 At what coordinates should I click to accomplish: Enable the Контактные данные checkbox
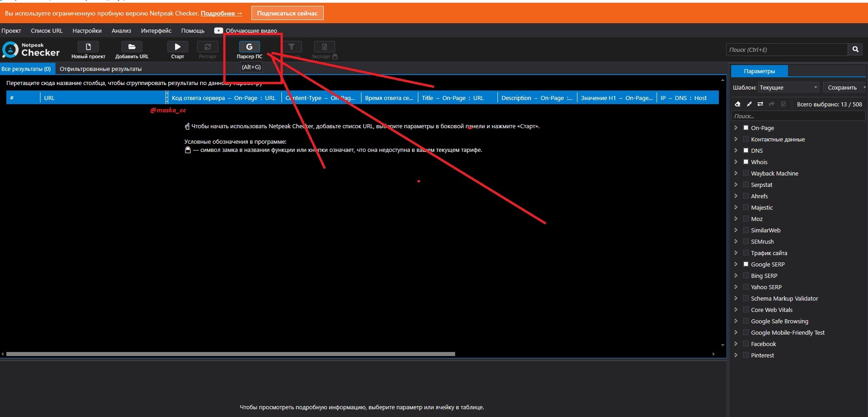[x=746, y=139]
